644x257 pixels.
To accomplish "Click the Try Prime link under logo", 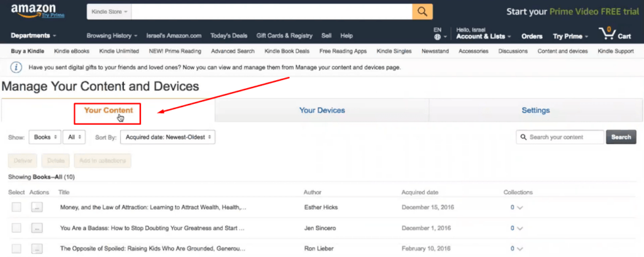I will point(53,15).
